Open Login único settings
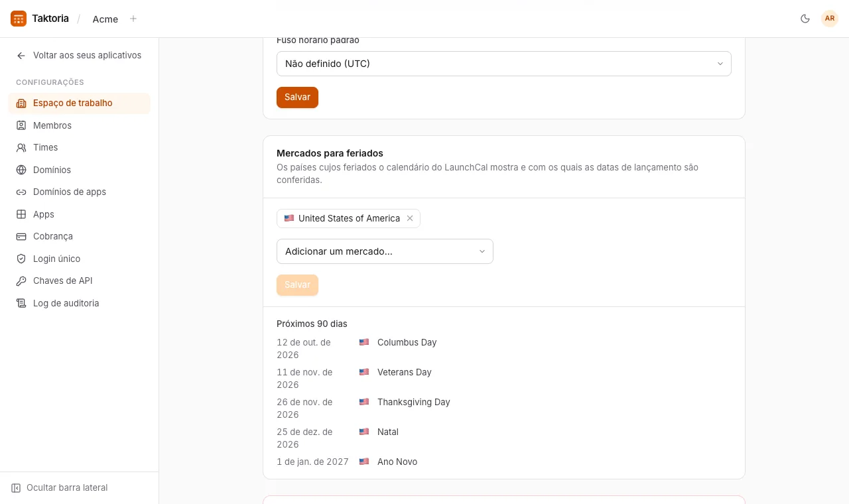The width and height of the screenshot is (849, 504). point(80,259)
